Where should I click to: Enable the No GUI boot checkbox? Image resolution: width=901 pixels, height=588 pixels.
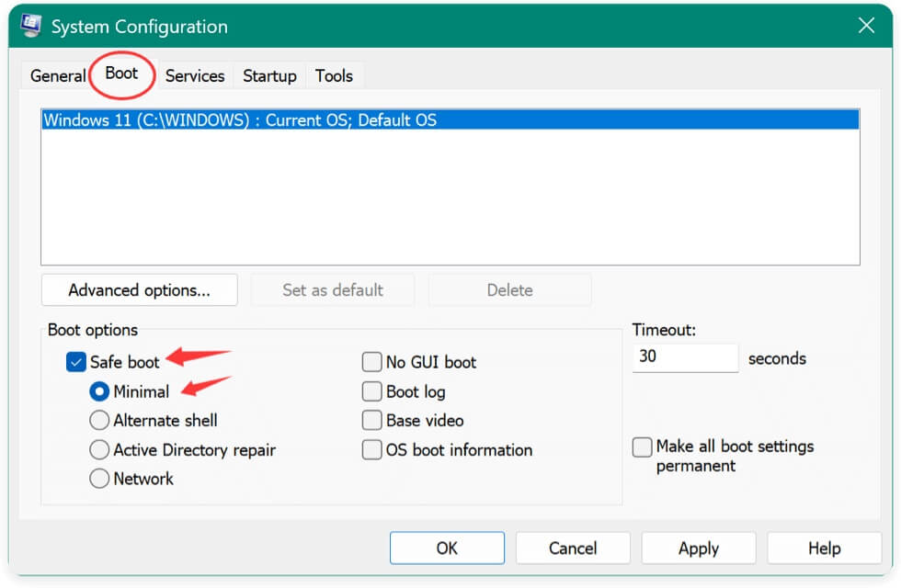(371, 362)
